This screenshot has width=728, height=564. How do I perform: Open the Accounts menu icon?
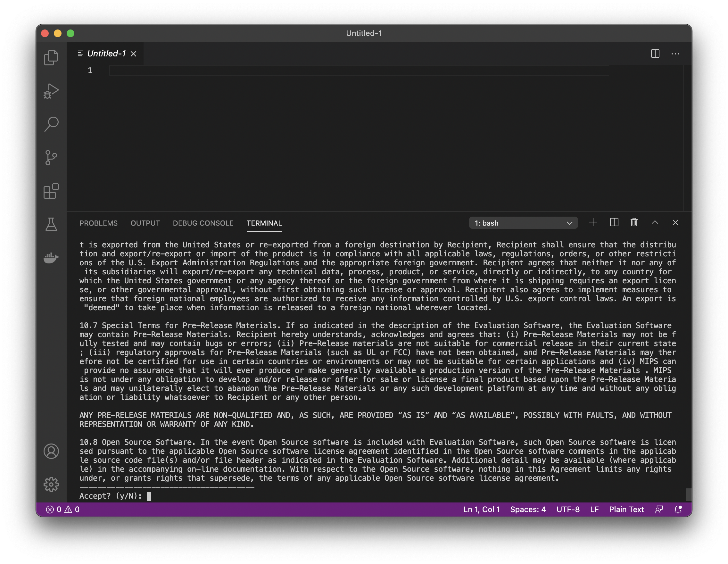51,451
